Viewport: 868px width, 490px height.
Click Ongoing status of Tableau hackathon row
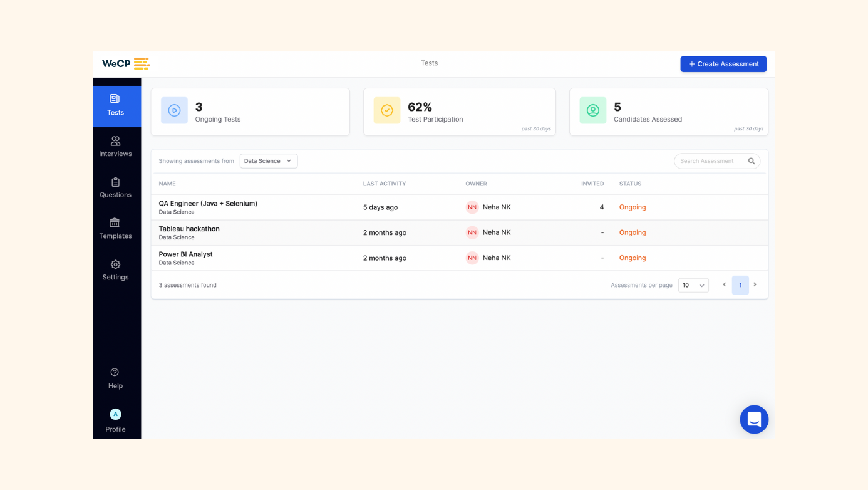point(633,232)
